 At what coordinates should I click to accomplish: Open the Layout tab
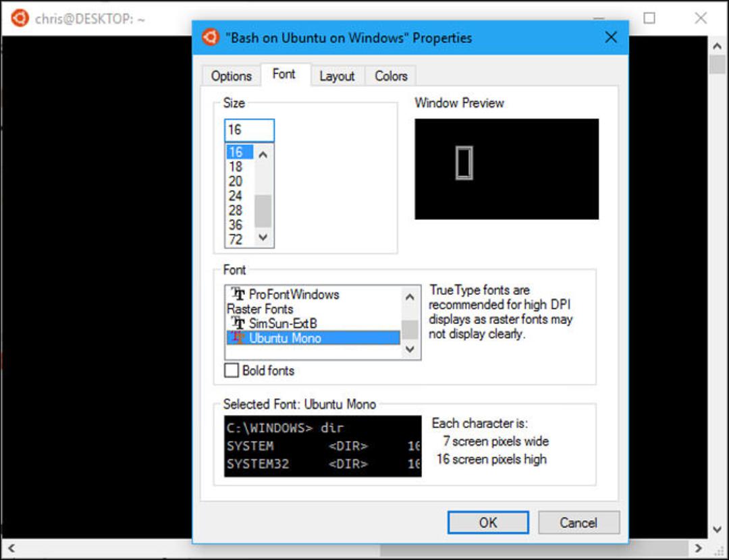click(337, 76)
